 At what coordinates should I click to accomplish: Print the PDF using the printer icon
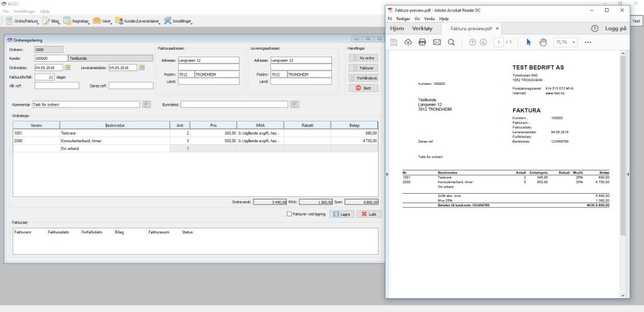pos(422,42)
